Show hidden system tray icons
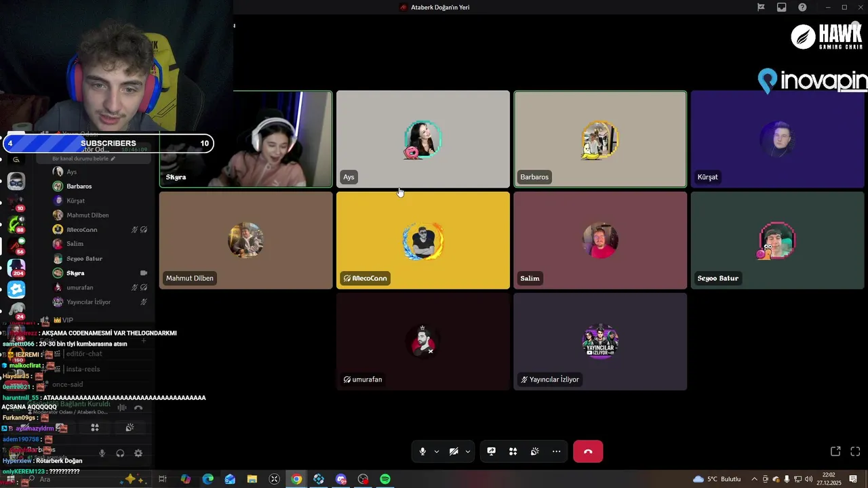 pyautogui.click(x=754, y=479)
